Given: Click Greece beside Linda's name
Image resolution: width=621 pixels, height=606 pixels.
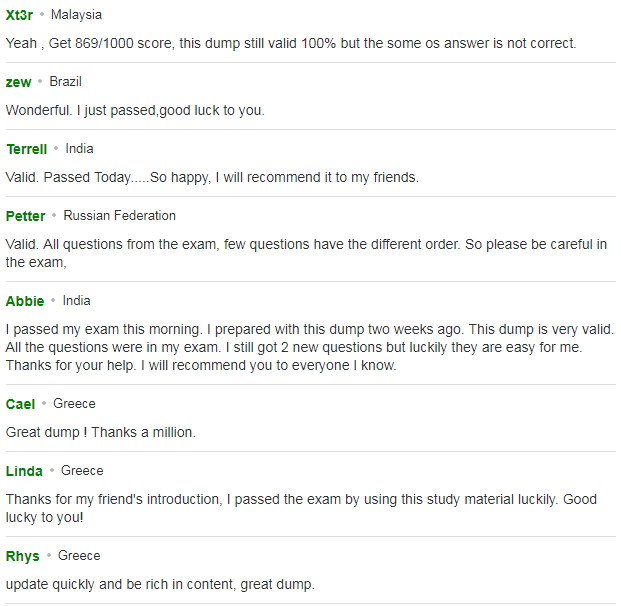Looking at the screenshot, I should coord(82,471).
